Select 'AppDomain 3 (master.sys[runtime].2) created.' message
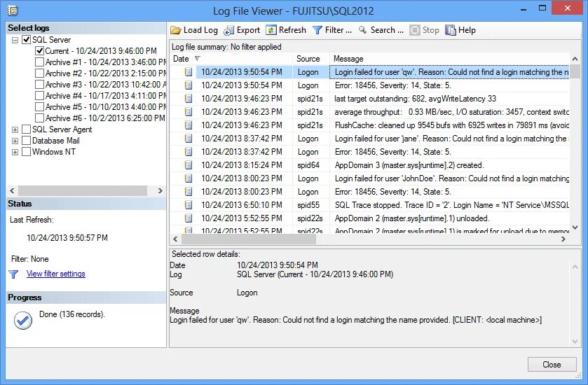Screen dimensions: 588x385 click(x=409, y=165)
